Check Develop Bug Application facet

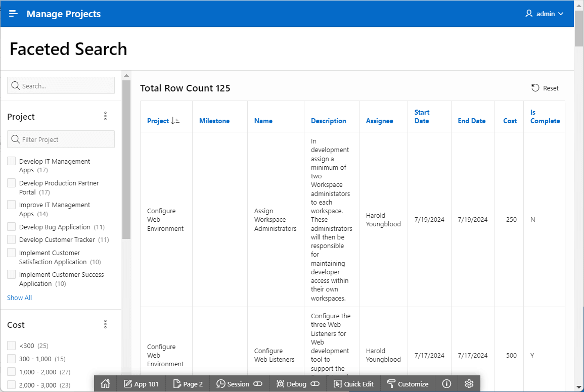12,227
